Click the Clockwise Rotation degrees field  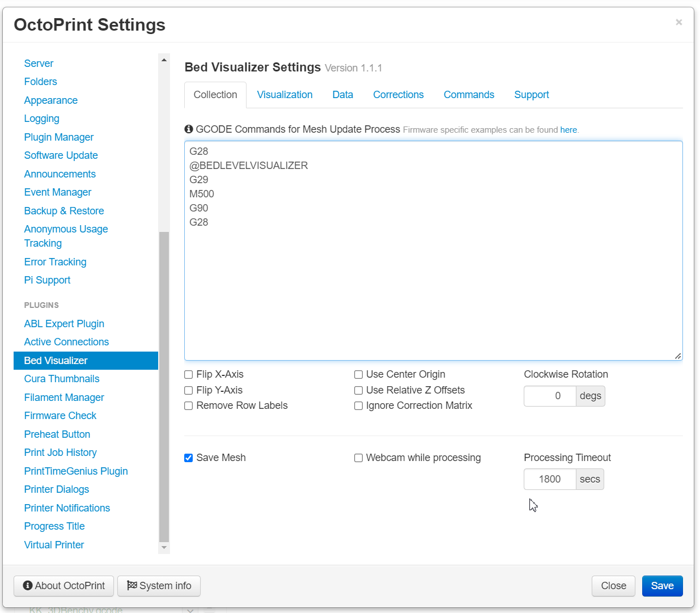550,396
